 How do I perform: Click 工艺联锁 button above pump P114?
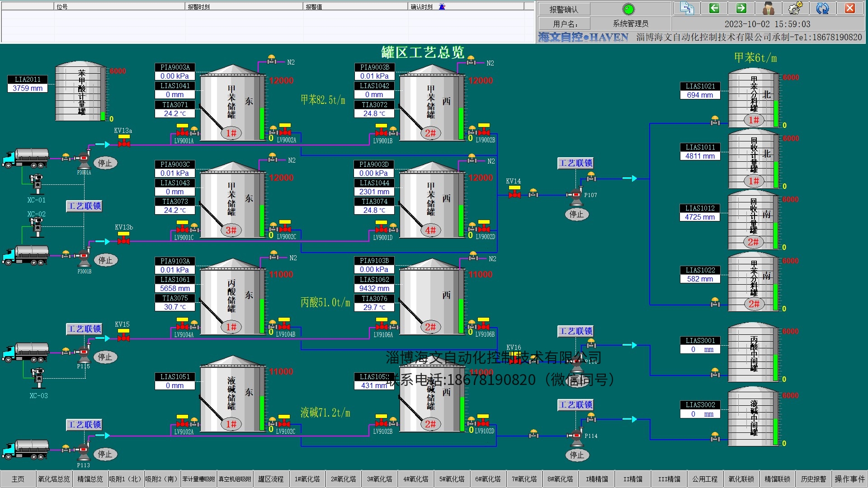click(x=576, y=405)
